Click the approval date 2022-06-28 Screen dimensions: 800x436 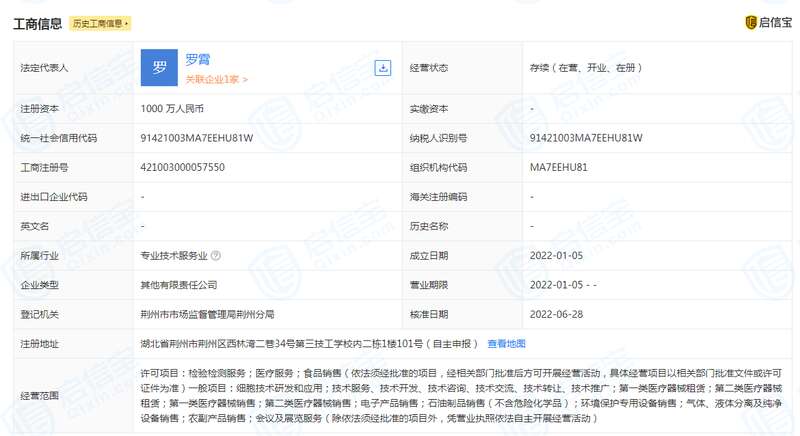tap(556, 314)
